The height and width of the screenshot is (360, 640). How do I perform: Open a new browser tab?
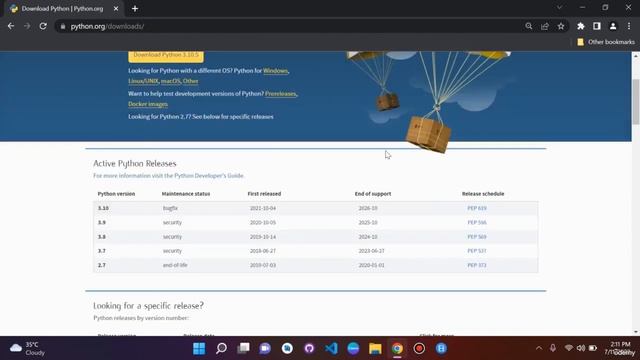(135, 9)
